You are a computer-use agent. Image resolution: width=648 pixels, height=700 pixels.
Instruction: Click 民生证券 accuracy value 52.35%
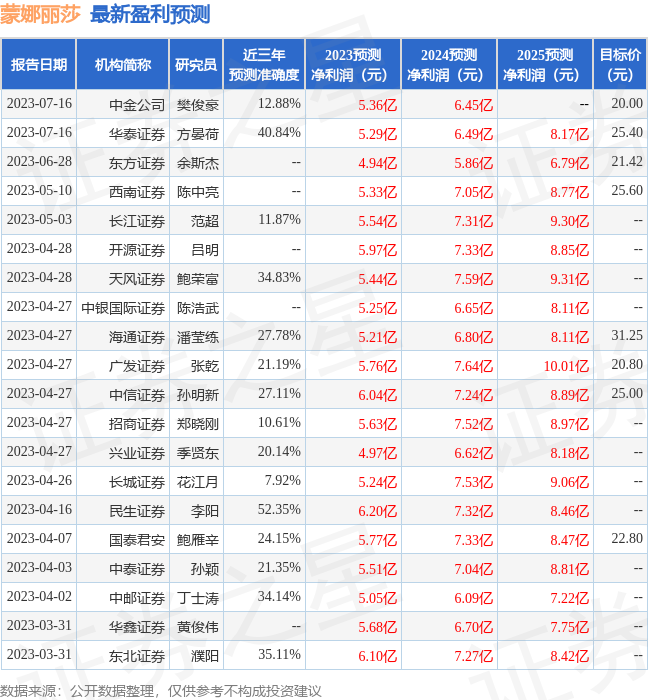(x=279, y=509)
